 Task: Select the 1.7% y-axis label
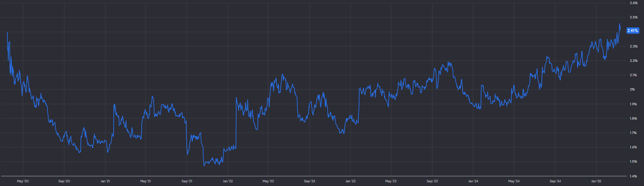click(x=633, y=133)
